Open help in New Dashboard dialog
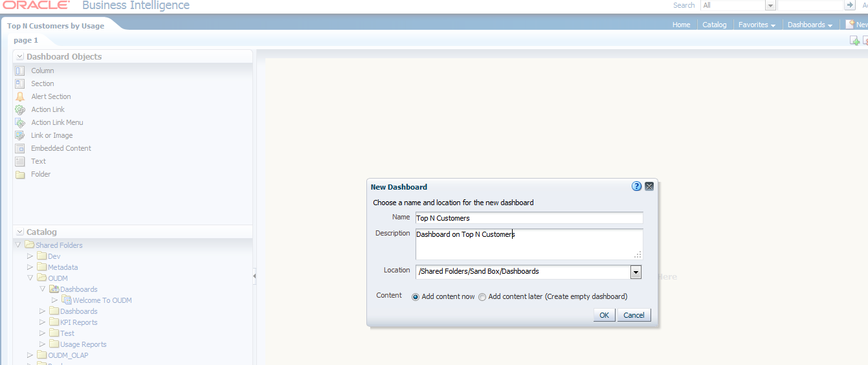This screenshot has width=868, height=365. pyautogui.click(x=636, y=186)
